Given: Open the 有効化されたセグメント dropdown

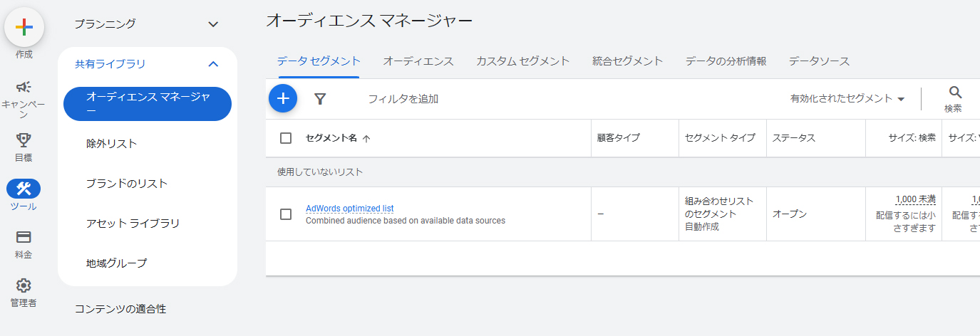Looking at the screenshot, I should 847,99.
